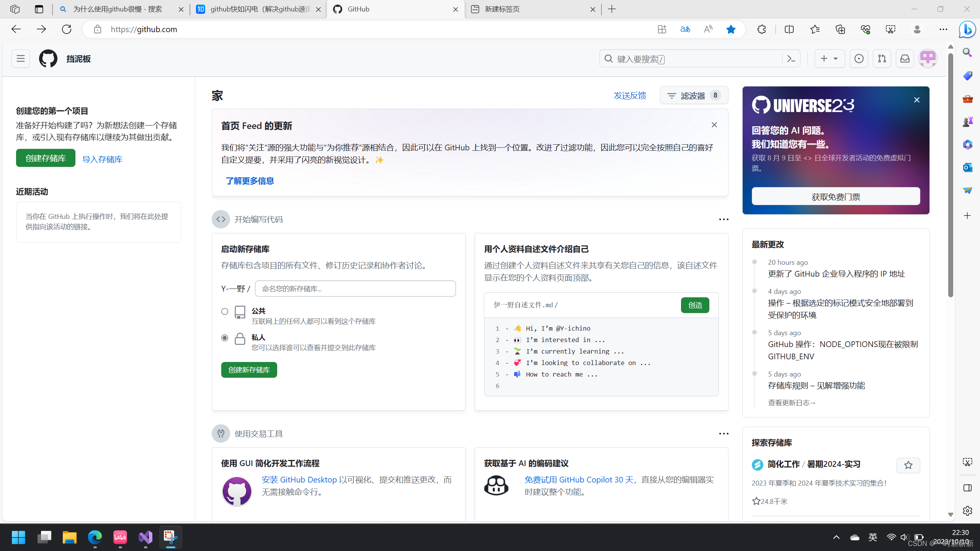Viewport: 980px width, 551px height.
Task: Click the 命名您的新存储库 name field
Action: click(355, 289)
